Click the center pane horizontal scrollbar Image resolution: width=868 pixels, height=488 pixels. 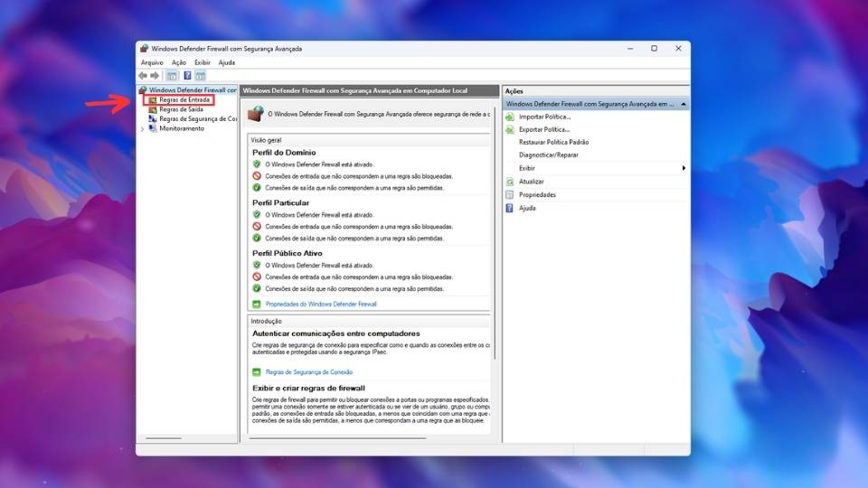point(337,438)
